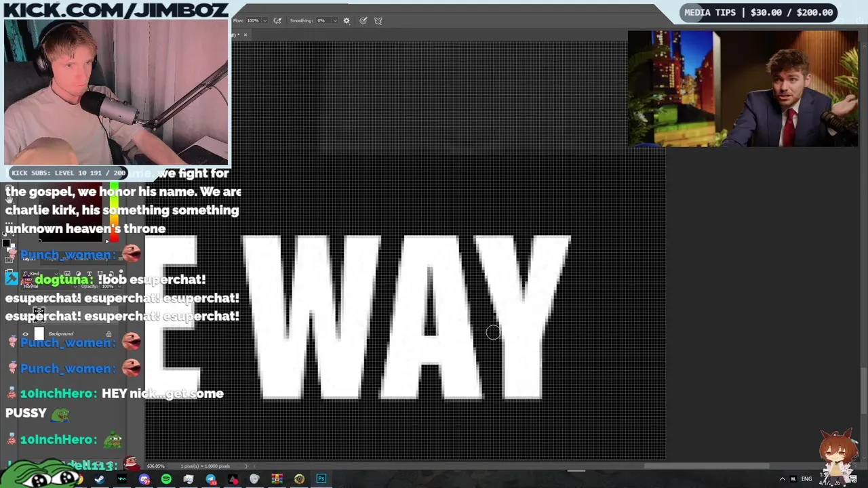Click the Background layer lock icon
Viewport: 868px width, 488px height.
click(x=108, y=334)
